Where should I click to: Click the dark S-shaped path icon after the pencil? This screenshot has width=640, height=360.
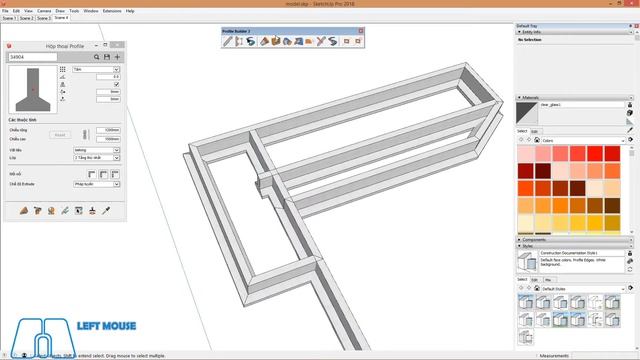click(x=251, y=41)
